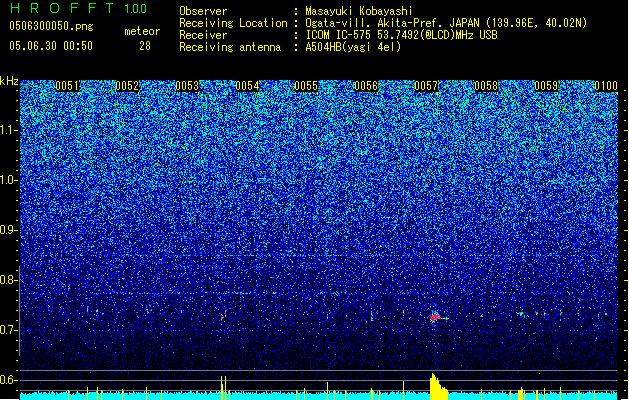Screen dimensions: 629x400
Task: Click the 0.9 kHz axis label
Action: click(8, 230)
